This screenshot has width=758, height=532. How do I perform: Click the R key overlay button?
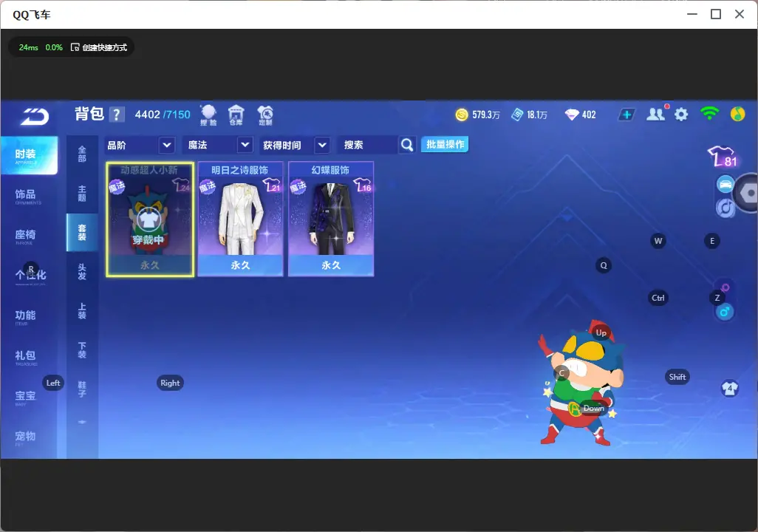pos(31,269)
